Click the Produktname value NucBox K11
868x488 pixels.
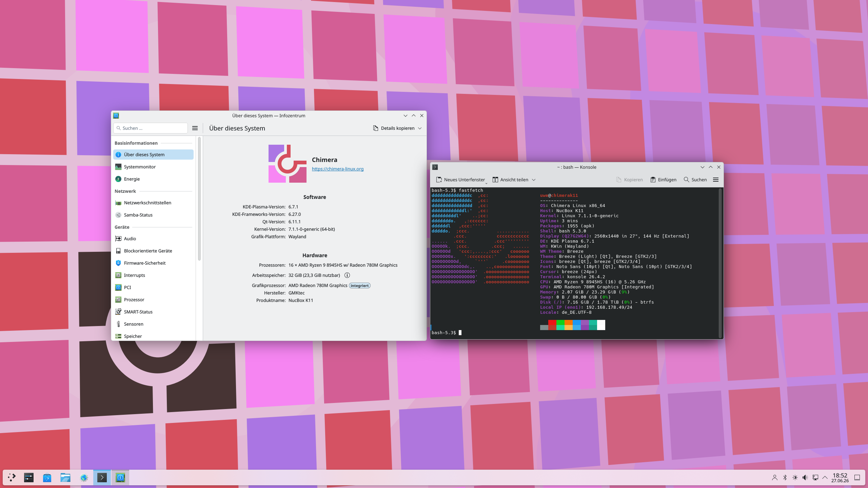300,300
